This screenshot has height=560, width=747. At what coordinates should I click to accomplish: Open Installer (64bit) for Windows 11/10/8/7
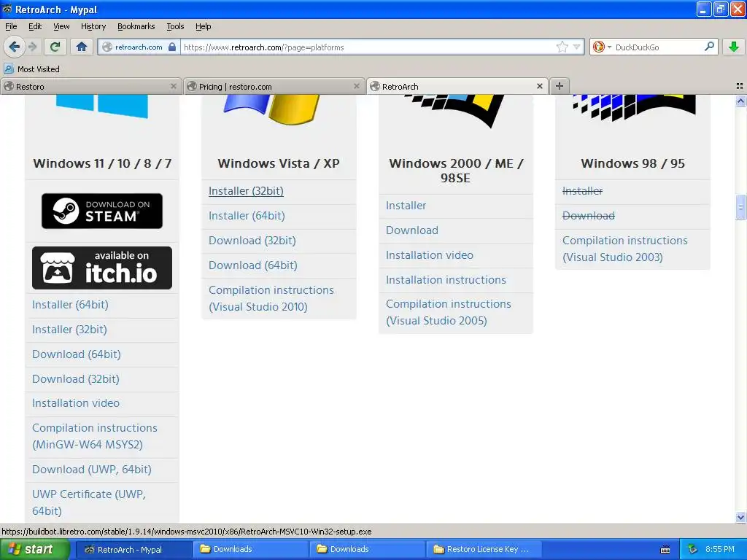70,304
